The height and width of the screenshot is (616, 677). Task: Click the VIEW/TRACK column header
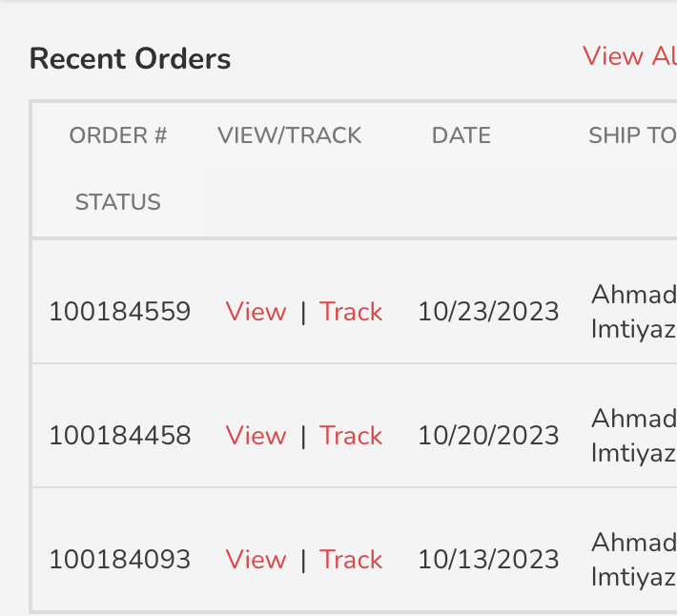[290, 135]
